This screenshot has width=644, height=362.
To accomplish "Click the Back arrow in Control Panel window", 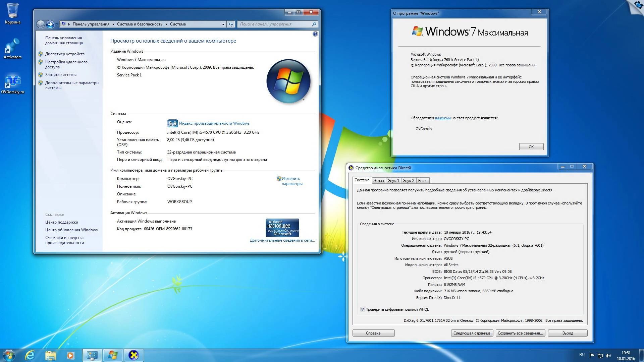I will 41,24.
